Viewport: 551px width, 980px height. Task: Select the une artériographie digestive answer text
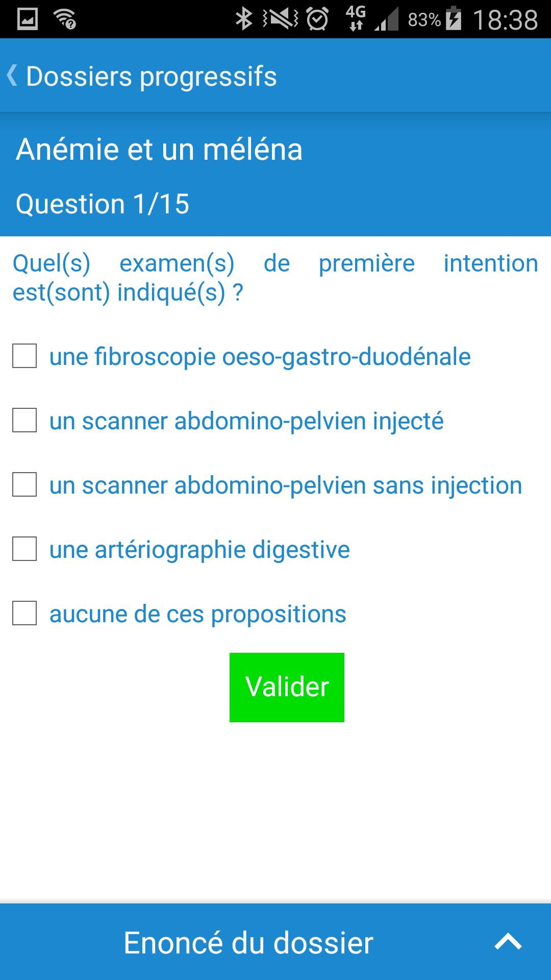pyautogui.click(x=199, y=550)
